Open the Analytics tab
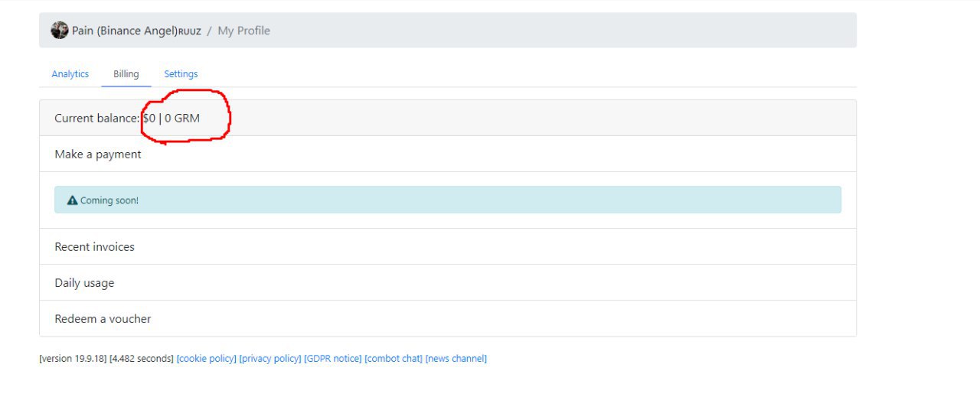 (x=70, y=74)
